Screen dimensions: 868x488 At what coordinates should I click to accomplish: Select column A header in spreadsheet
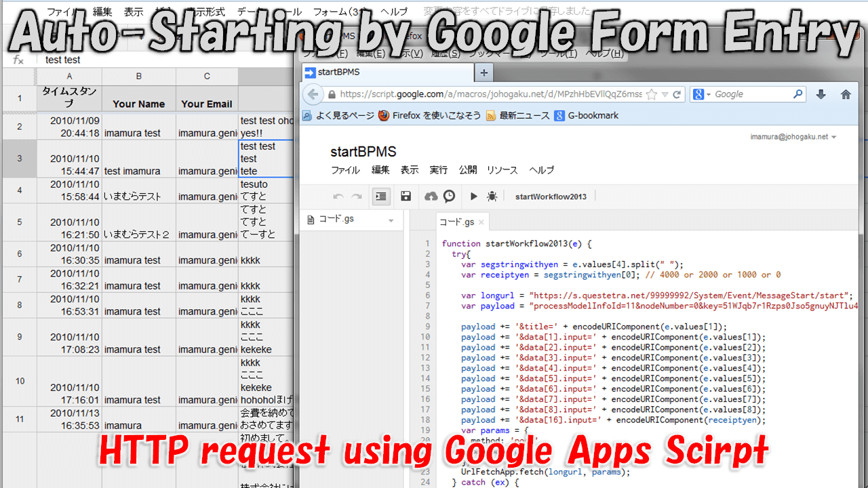(x=70, y=77)
